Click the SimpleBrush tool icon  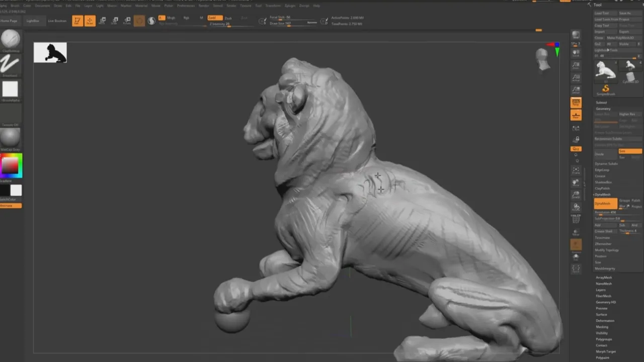[x=606, y=90]
